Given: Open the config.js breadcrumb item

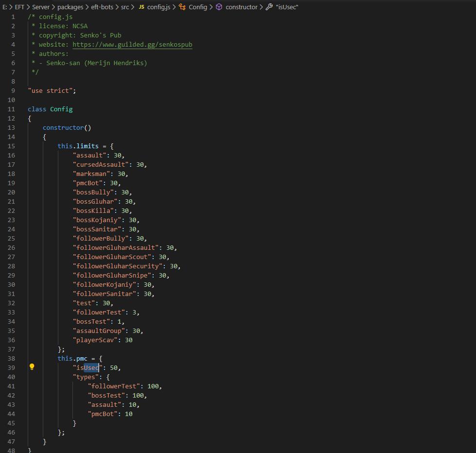Looking at the screenshot, I should (x=159, y=7).
